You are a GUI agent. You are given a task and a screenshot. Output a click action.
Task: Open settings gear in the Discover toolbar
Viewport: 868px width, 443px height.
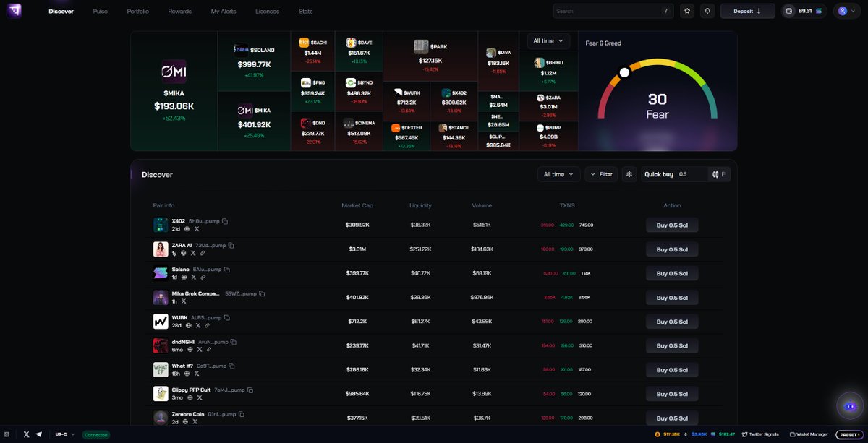coord(629,174)
